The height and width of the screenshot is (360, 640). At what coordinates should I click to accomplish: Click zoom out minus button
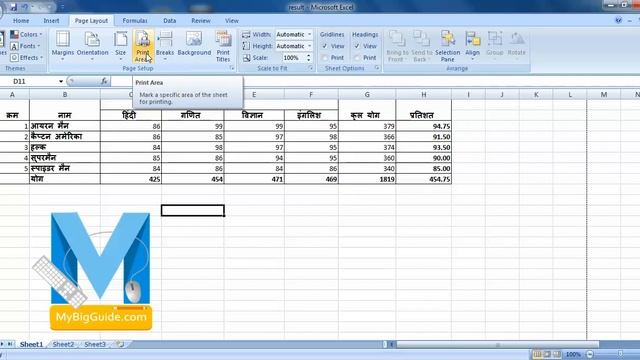pyautogui.click(x=590, y=354)
